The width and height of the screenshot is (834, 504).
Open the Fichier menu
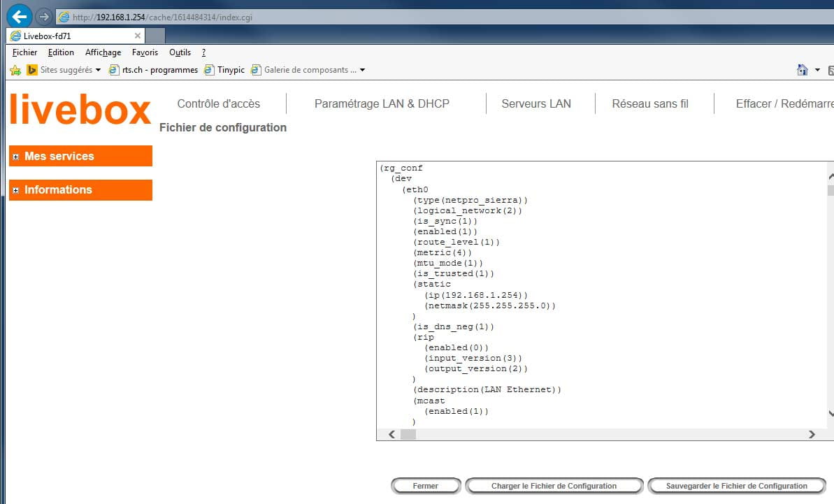[24, 52]
